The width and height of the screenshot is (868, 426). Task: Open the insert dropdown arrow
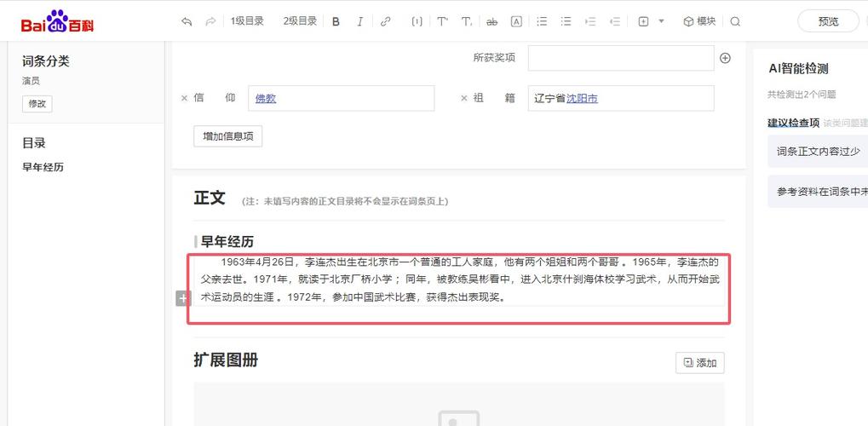(x=661, y=21)
